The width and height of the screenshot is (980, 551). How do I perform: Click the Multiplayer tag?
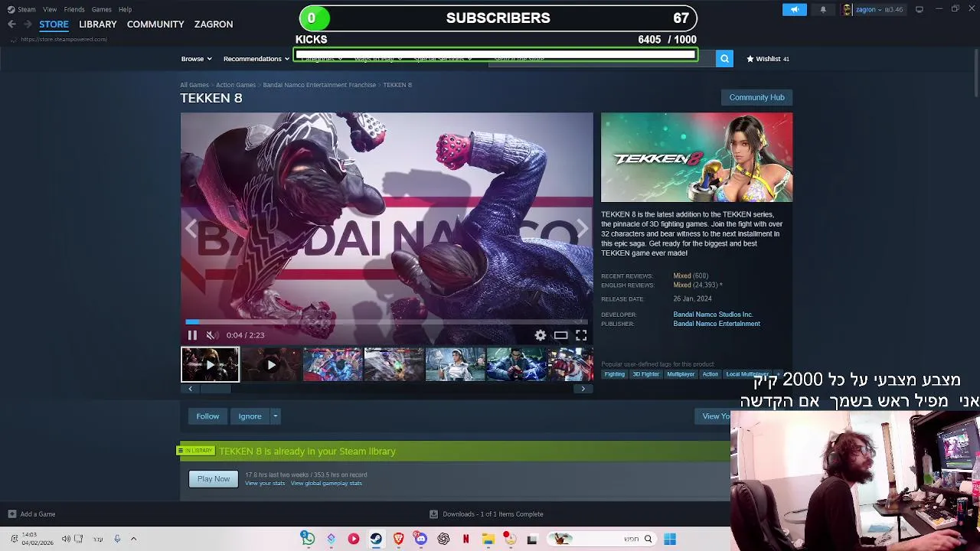(x=681, y=374)
